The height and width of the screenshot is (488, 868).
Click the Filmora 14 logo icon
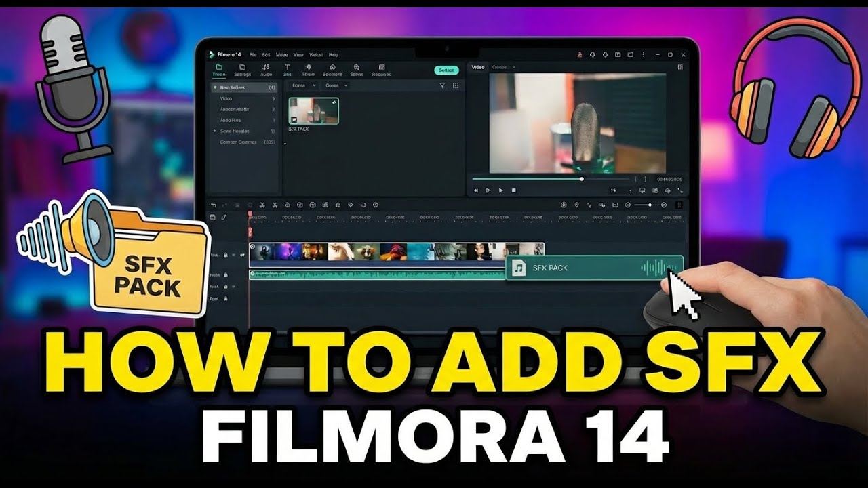212,54
